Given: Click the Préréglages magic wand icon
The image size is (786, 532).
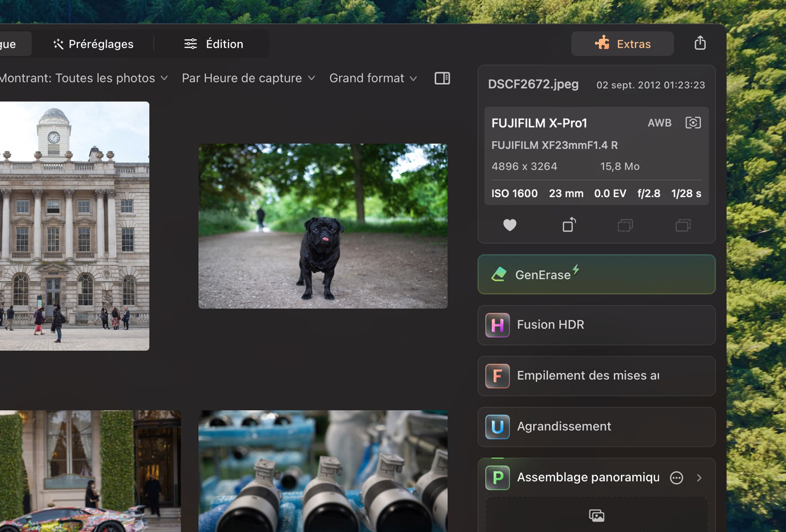Looking at the screenshot, I should point(58,44).
